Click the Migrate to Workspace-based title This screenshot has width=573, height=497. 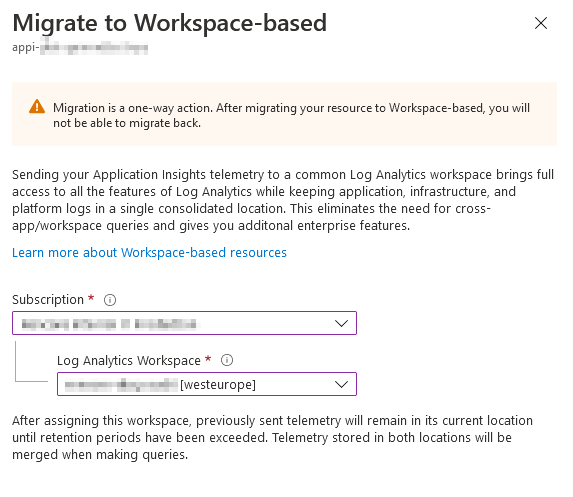(x=170, y=23)
